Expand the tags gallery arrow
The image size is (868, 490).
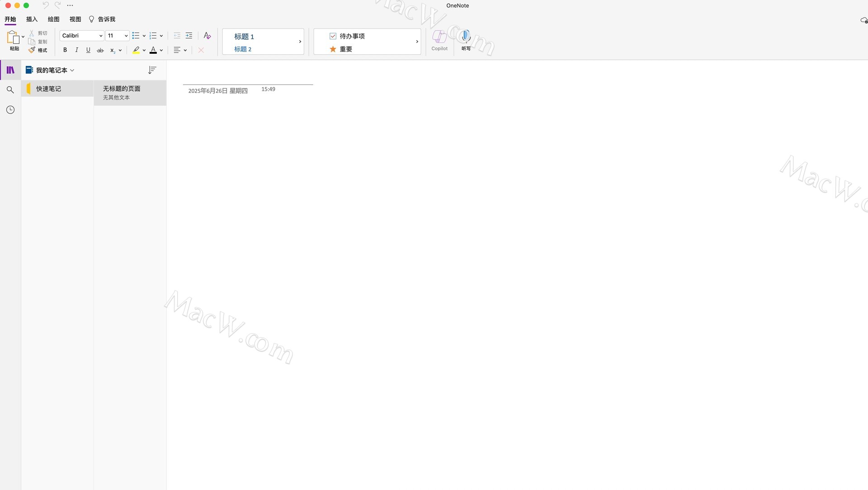(417, 42)
